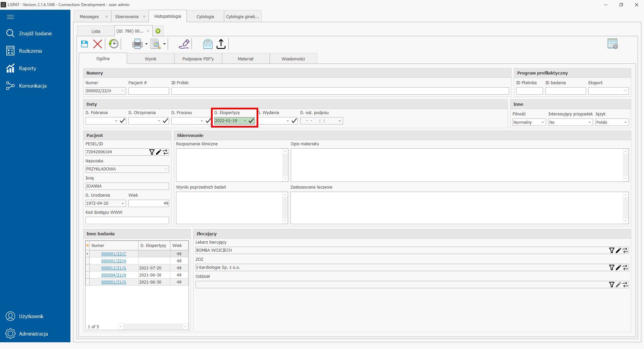Open Pilność Normalny dropdown

[543, 122]
